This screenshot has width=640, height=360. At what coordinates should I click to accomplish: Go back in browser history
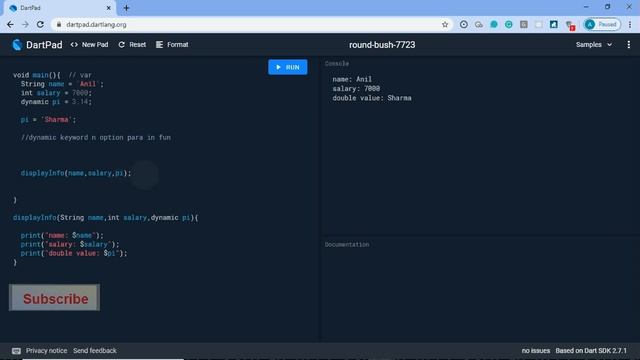pos(10,24)
